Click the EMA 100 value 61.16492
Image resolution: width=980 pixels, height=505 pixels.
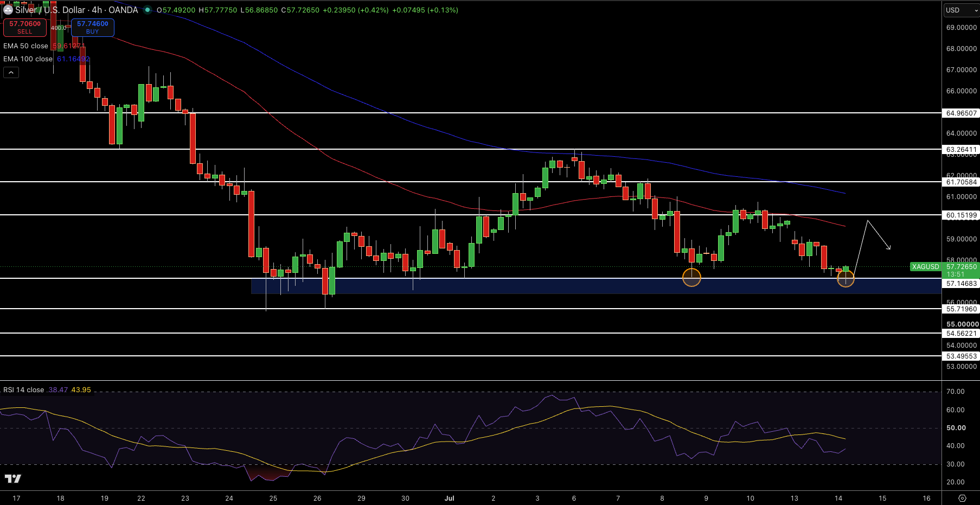click(74, 59)
